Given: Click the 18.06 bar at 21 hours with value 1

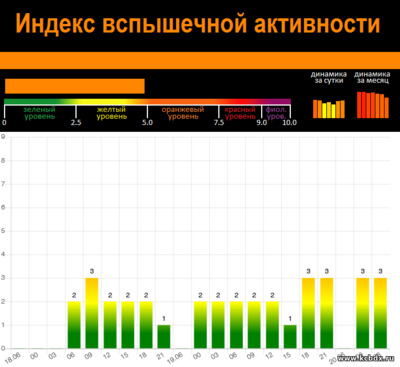Looking at the screenshot, I should click(164, 337).
